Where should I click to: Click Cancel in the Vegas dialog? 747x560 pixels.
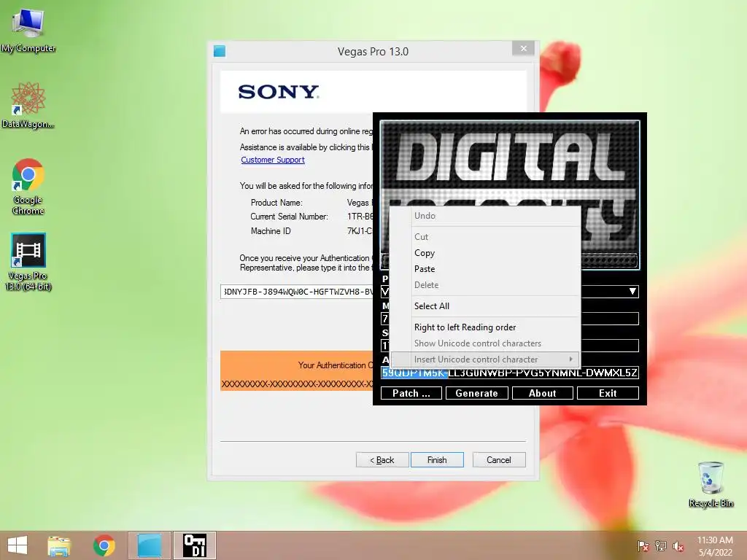[499, 460]
